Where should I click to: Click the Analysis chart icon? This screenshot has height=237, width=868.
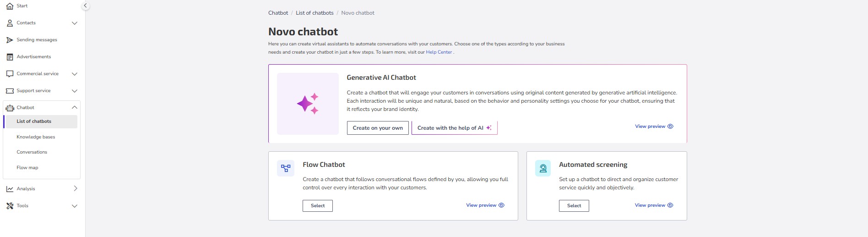(x=10, y=189)
